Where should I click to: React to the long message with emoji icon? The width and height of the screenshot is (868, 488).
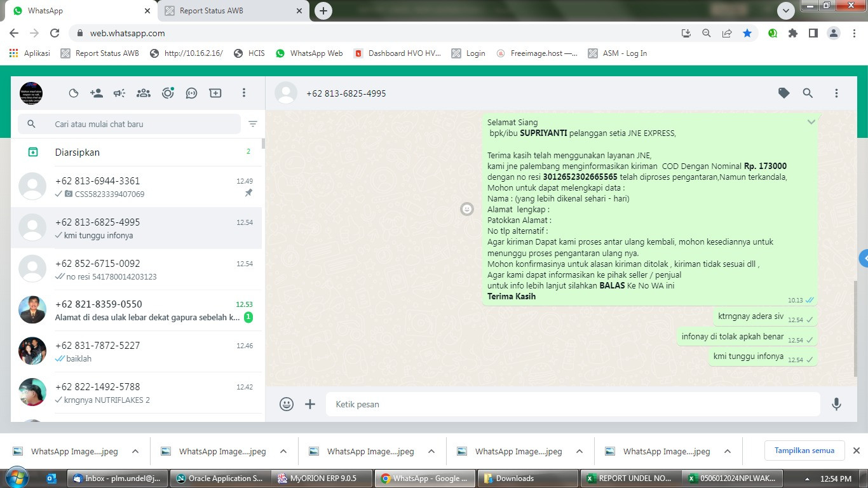click(467, 209)
